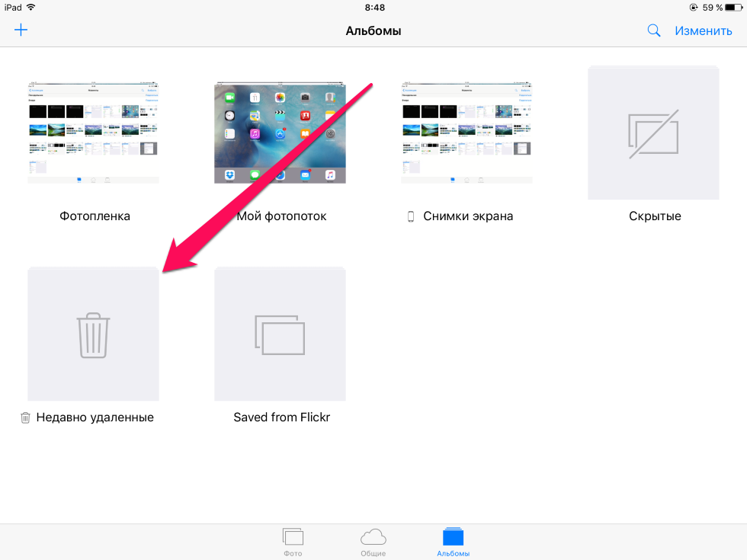The height and width of the screenshot is (560, 747).
Task: Tap the battery indicator in status bar
Action: 734,8
